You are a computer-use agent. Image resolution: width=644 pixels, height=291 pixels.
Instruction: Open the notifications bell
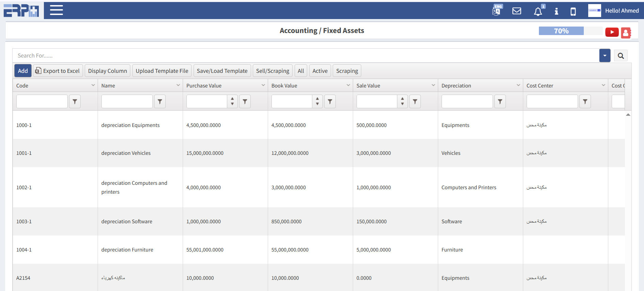coord(538,12)
